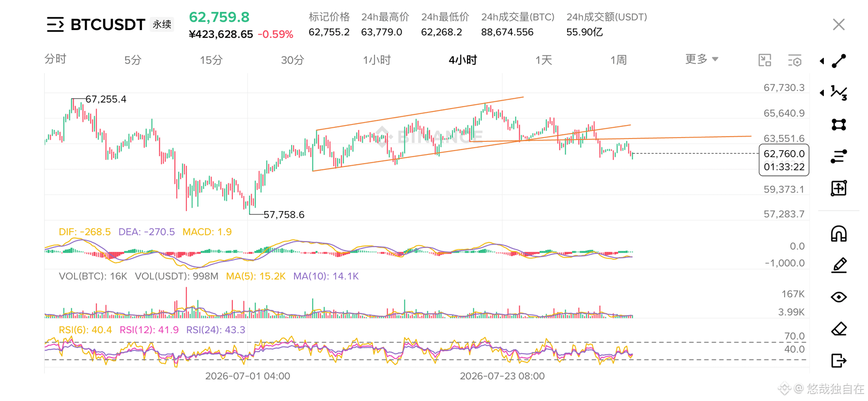Erase drawings with the eraser tool
This screenshot has width=868, height=401.
[839, 329]
